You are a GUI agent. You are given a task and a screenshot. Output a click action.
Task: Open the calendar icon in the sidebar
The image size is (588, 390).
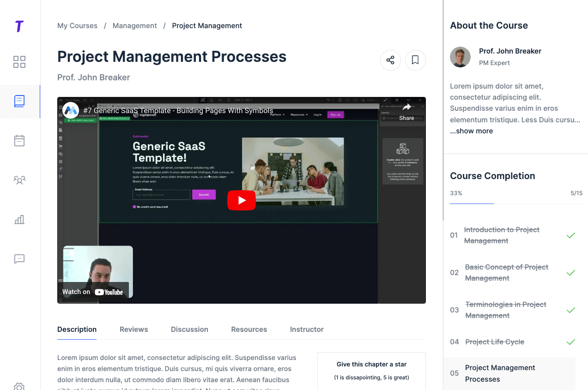19,140
